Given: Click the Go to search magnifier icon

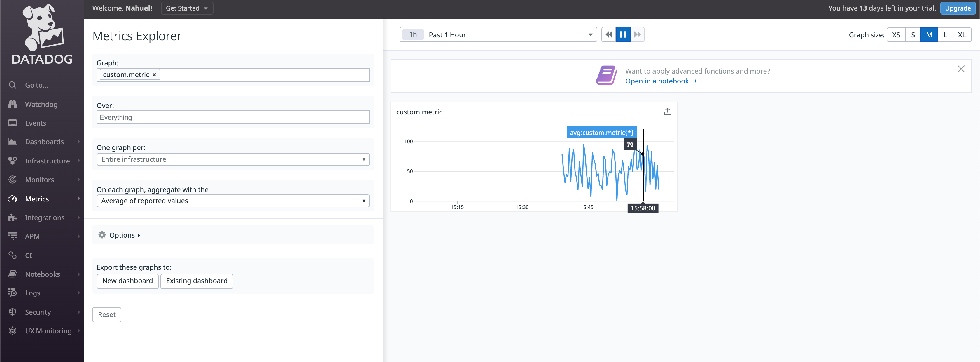Looking at the screenshot, I should (13, 85).
